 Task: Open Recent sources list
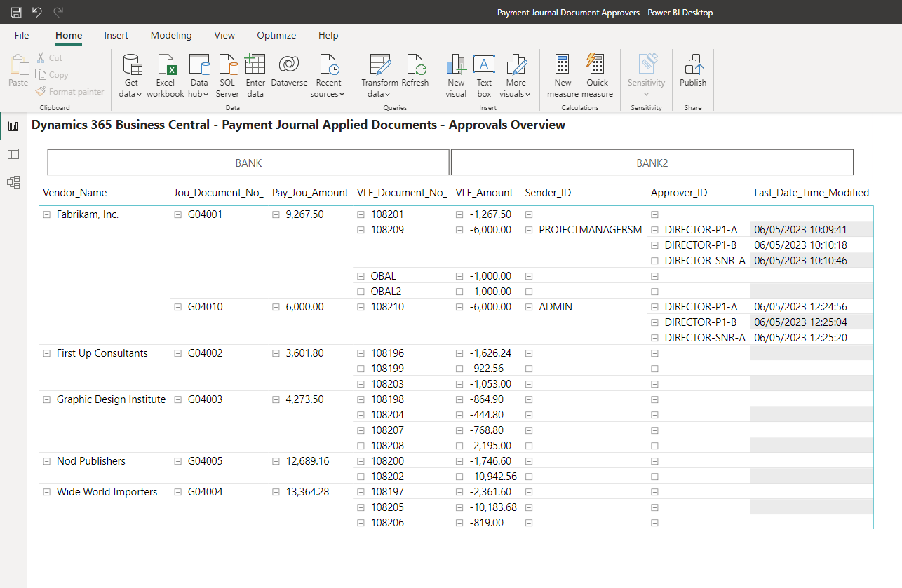pyautogui.click(x=328, y=76)
